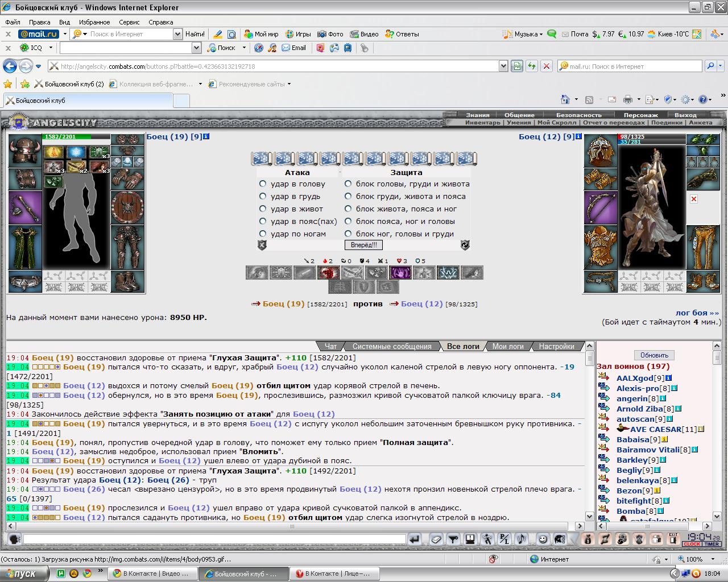Image resolution: width=728 pixels, height=582 pixels.
Task: Click the EXIT icon in bottom toolbar
Action: pyautogui.click(x=673, y=539)
